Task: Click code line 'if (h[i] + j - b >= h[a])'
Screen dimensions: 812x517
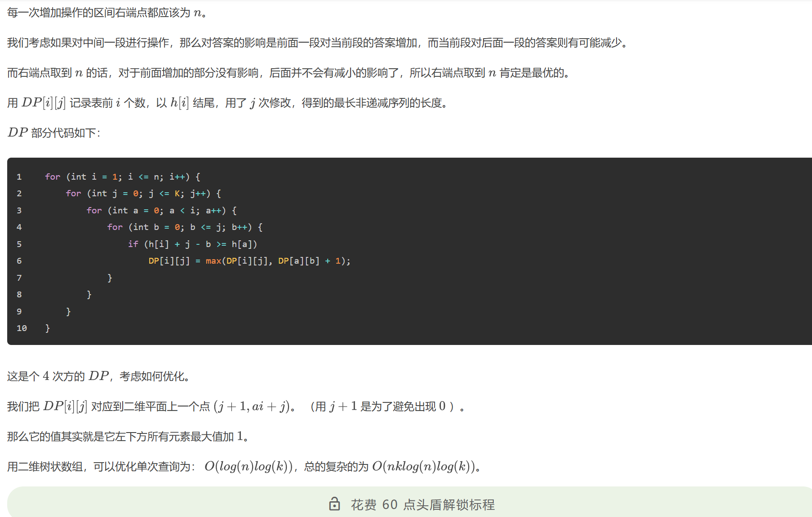Action: pyautogui.click(x=193, y=244)
